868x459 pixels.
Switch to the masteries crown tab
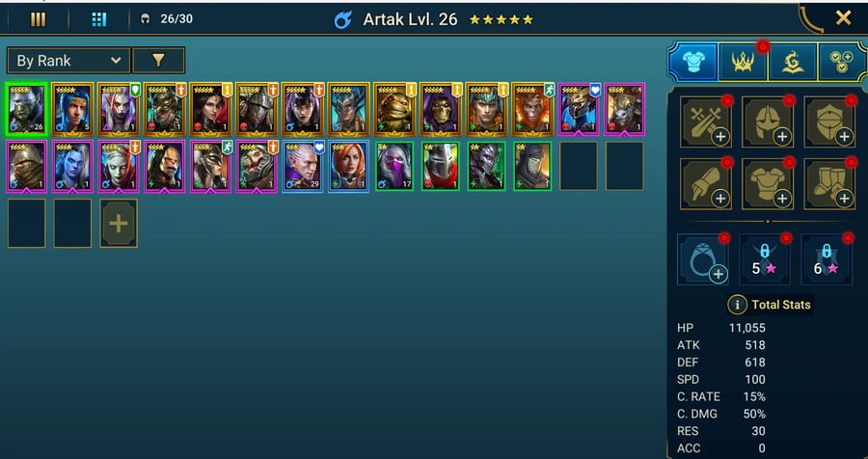[x=743, y=63]
